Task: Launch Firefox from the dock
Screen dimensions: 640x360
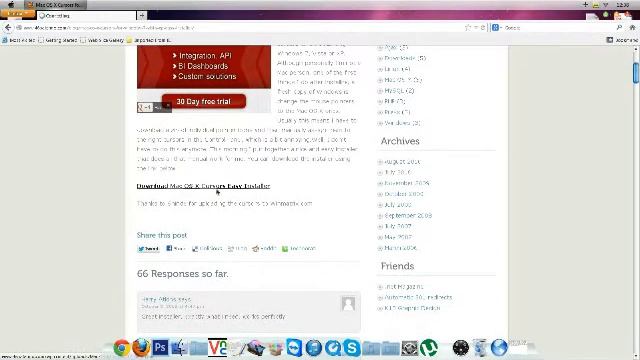Action: coord(141,348)
